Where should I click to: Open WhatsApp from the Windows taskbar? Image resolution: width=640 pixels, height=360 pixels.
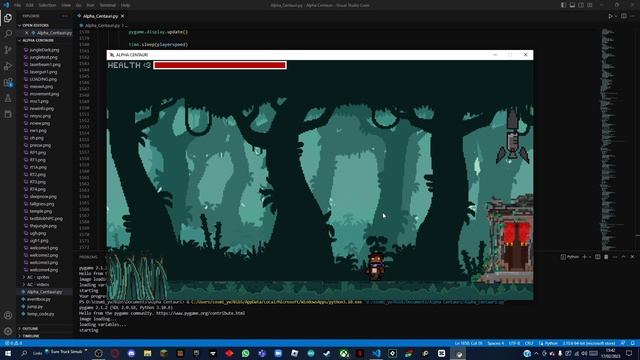point(245,353)
